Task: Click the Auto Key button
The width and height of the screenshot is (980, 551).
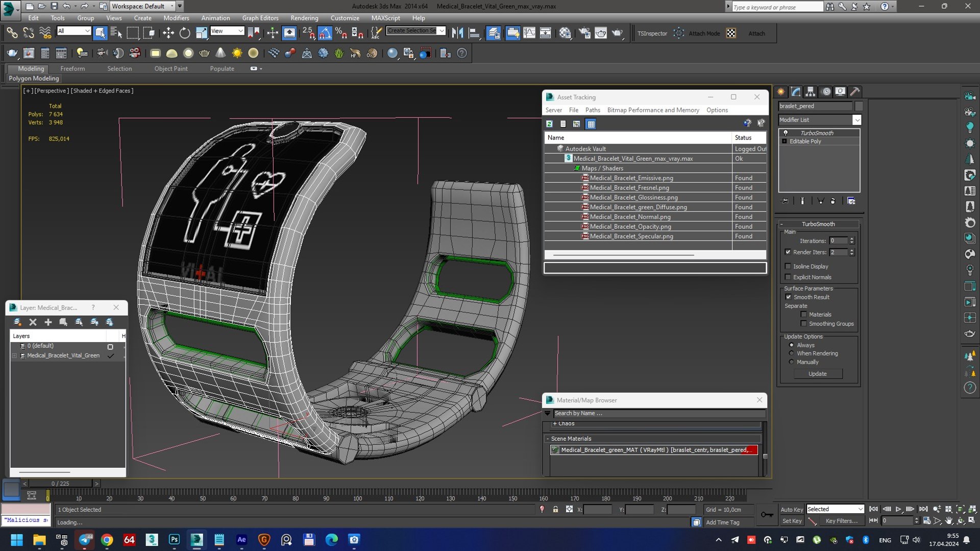Action: point(791,509)
